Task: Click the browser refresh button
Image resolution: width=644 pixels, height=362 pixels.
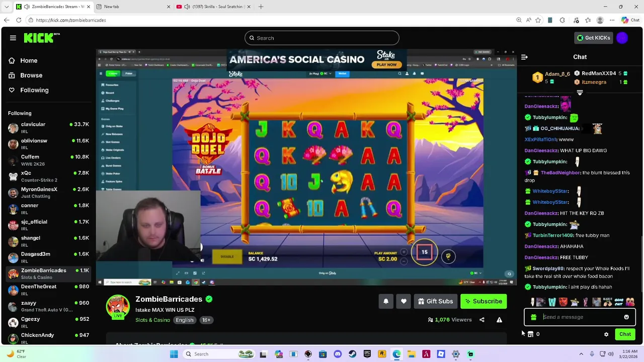Action: tap(19, 20)
